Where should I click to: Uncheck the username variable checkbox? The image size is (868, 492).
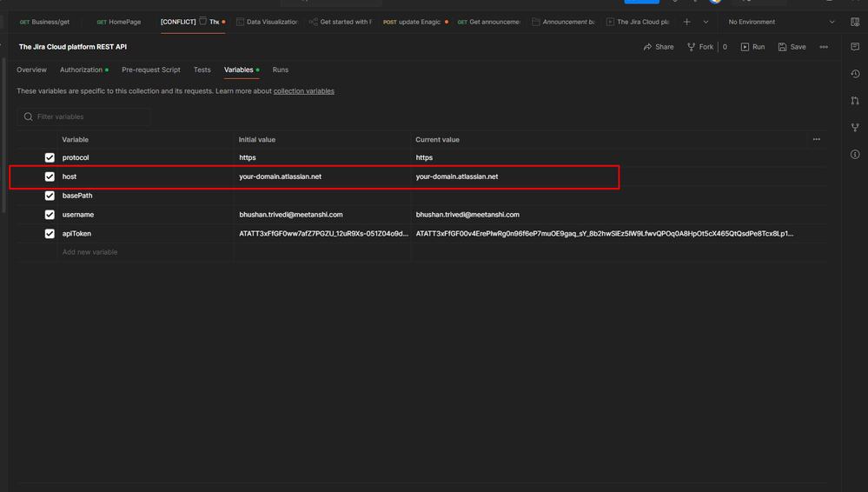click(50, 215)
